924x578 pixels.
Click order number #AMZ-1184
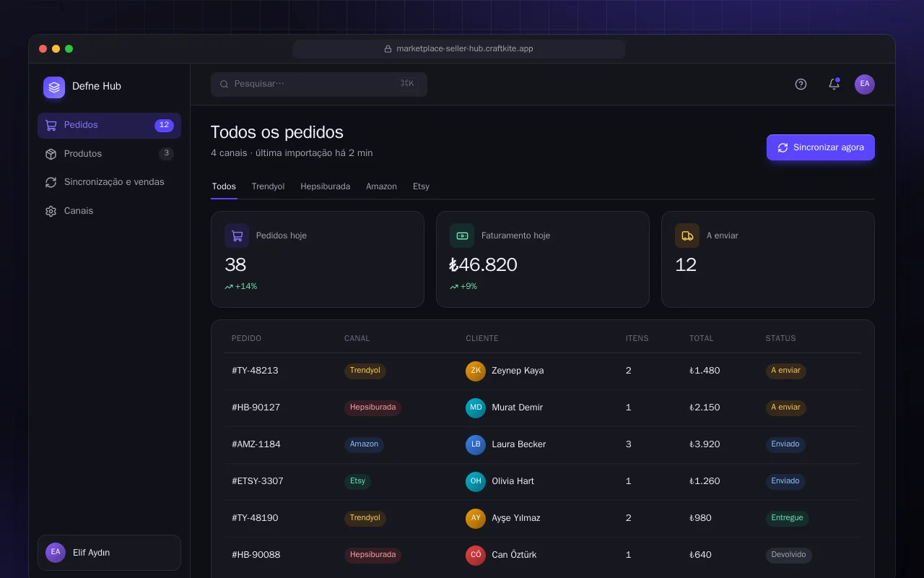[x=256, y=444]
